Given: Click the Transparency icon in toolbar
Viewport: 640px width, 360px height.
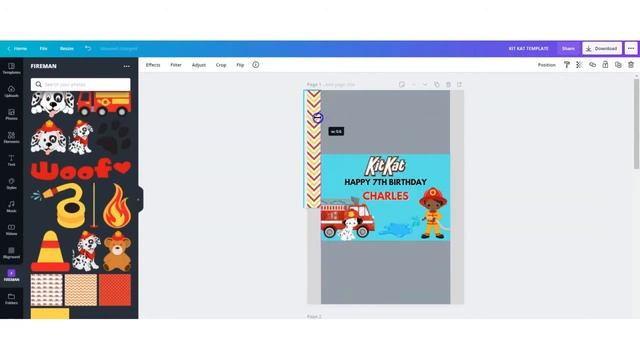Looking at the screenshot, I should point(579,65).
